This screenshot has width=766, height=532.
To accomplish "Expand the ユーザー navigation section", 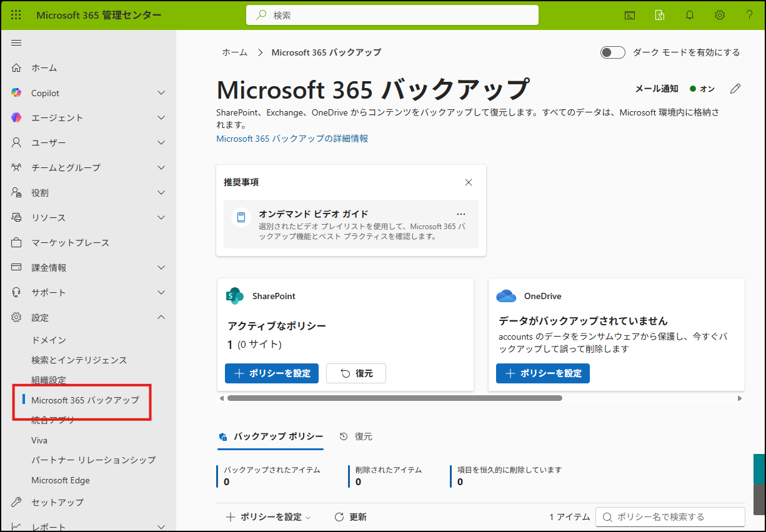I will (161, 143).
